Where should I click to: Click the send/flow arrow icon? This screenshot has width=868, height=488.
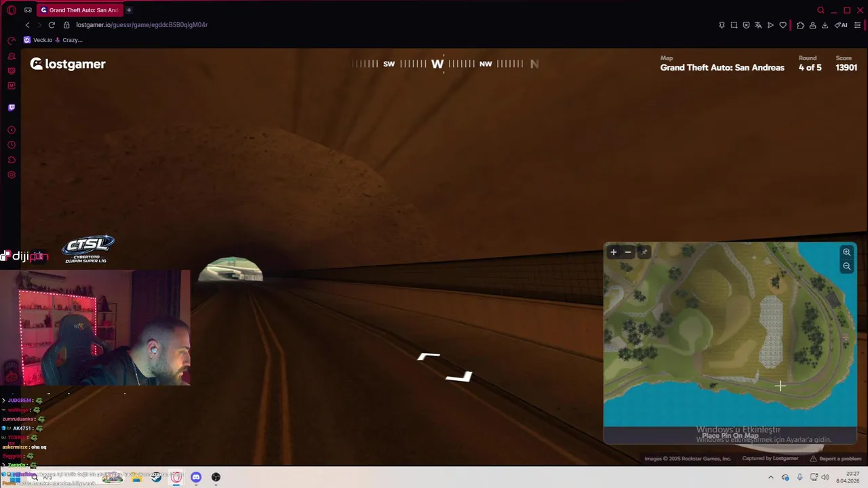click(770, 25)
